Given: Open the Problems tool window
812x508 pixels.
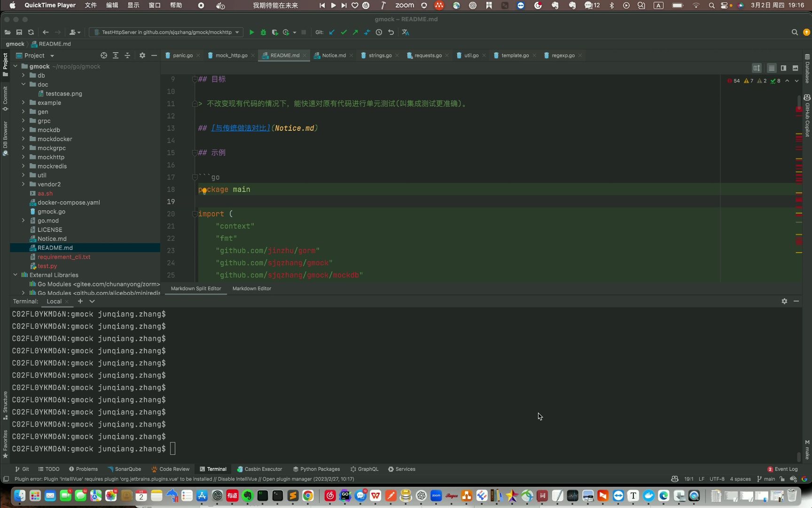Looking at the screenshot, I should pos(83,469).
